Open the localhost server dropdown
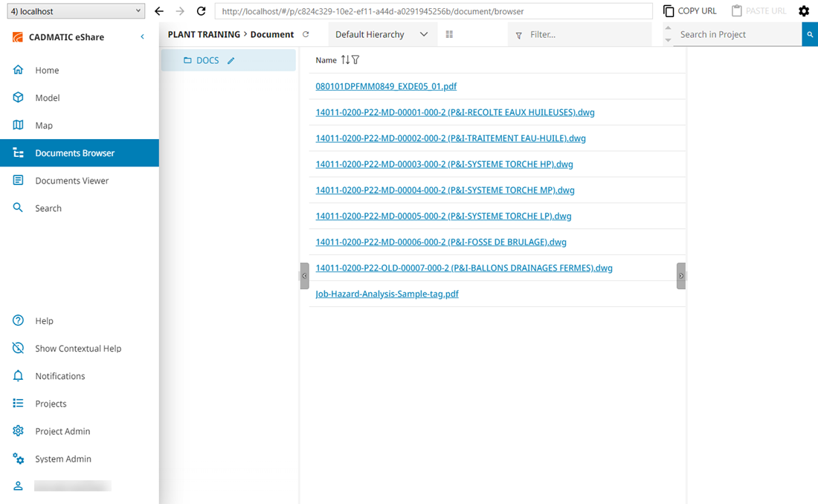The image size is (818, 504). click(x=76, y=11)
